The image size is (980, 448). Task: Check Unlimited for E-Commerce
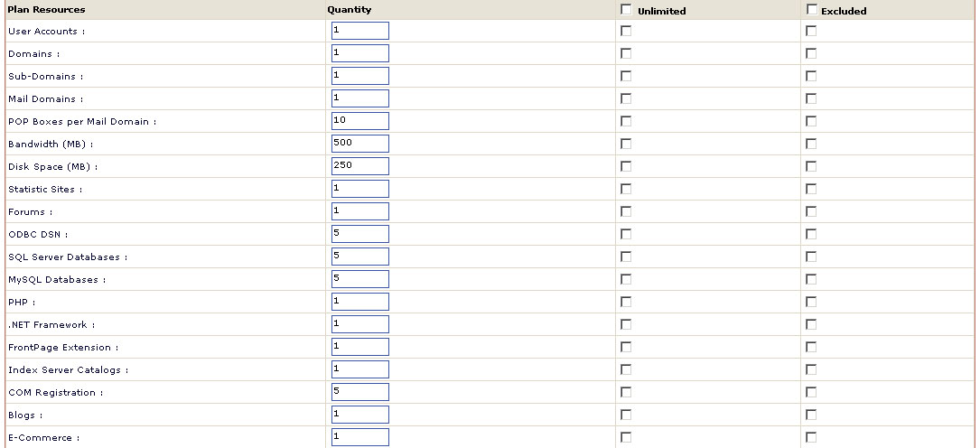pyautogui.click(x=626, y=437)
